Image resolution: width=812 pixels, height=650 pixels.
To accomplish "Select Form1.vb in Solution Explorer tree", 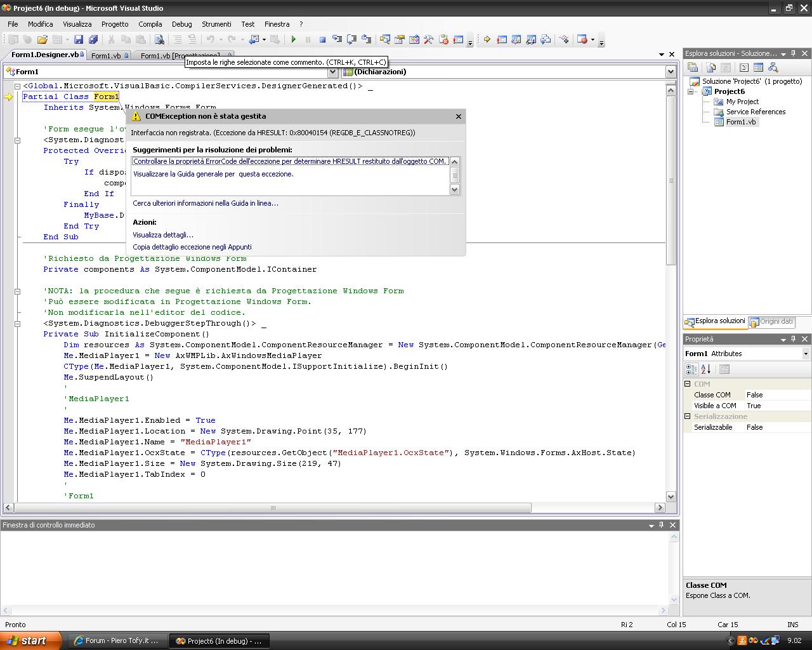I will (x=741, y=122).
